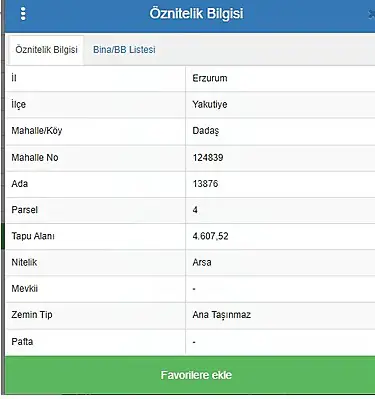The image size is (375, 399).
Task: Select the Nitelik value Arsa
Action: [x=202, y=262]
